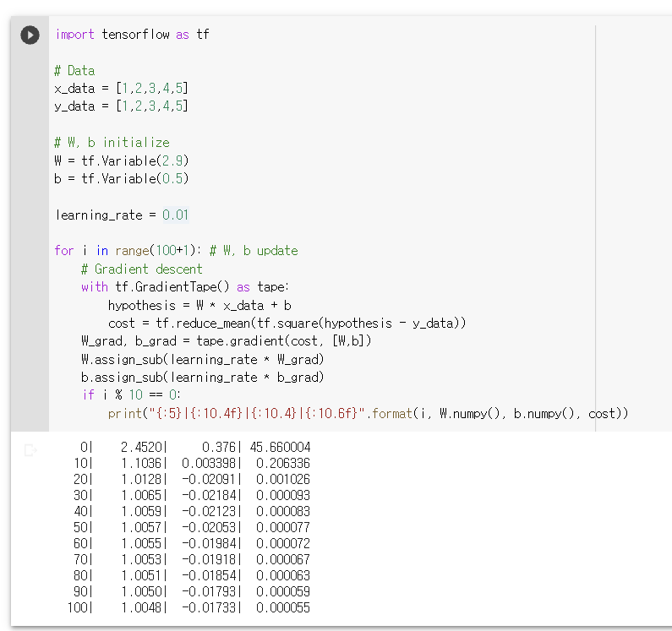Click the 'if i % 10 == 0:' line
The height and width of the screenshot is (631, 672).
pos(132,394)
